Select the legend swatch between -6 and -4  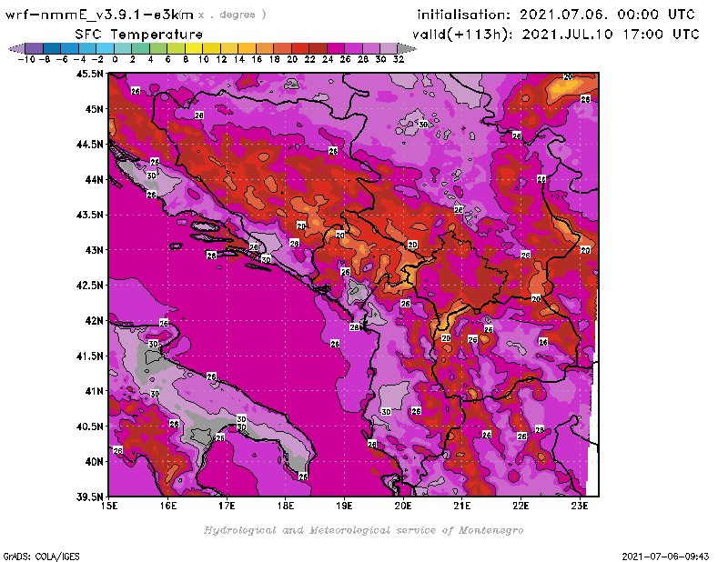coord(70,48)
